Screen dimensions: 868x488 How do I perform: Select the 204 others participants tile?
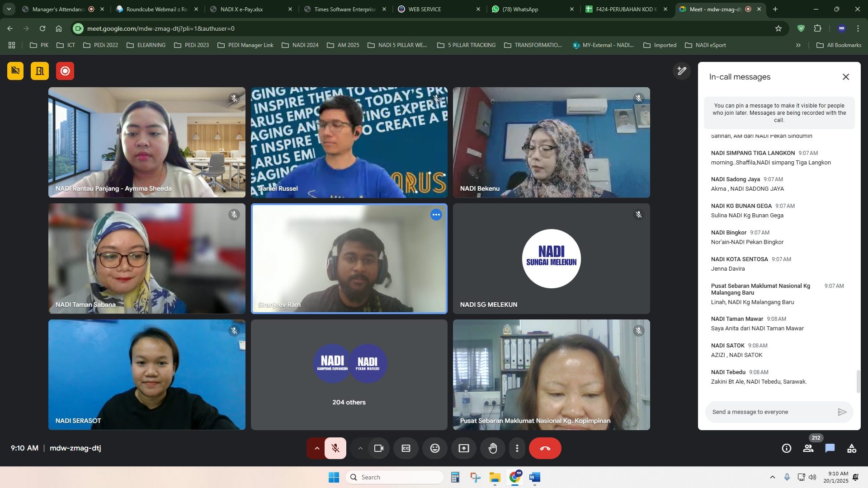pyautogui.click(x=349, y=375)
